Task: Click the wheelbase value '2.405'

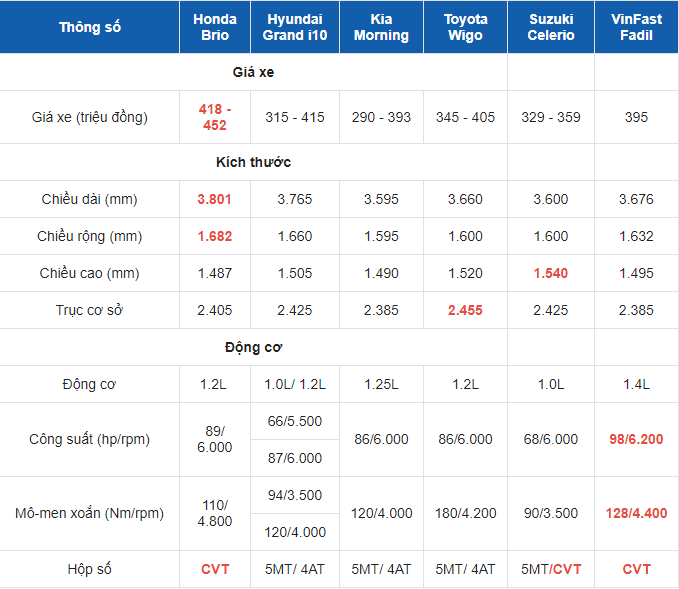Action: (215, 310)
